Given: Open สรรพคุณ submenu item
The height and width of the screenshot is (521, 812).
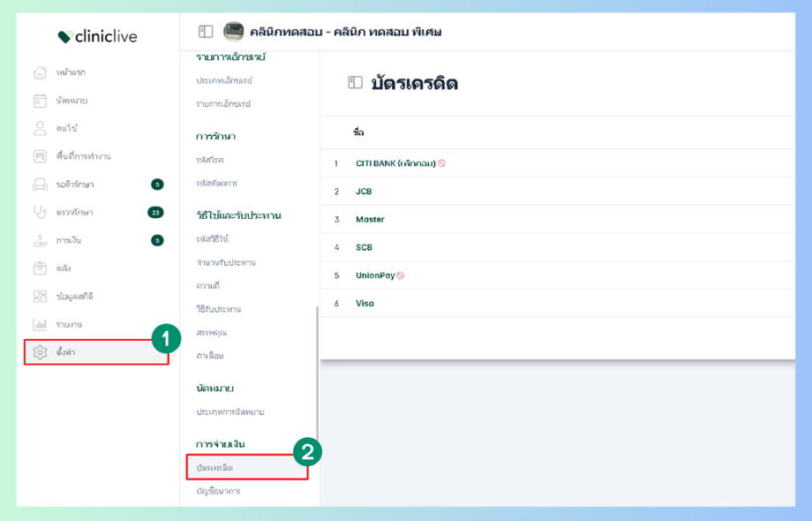Looking at the screenshot, I should (x=211, y=333).
